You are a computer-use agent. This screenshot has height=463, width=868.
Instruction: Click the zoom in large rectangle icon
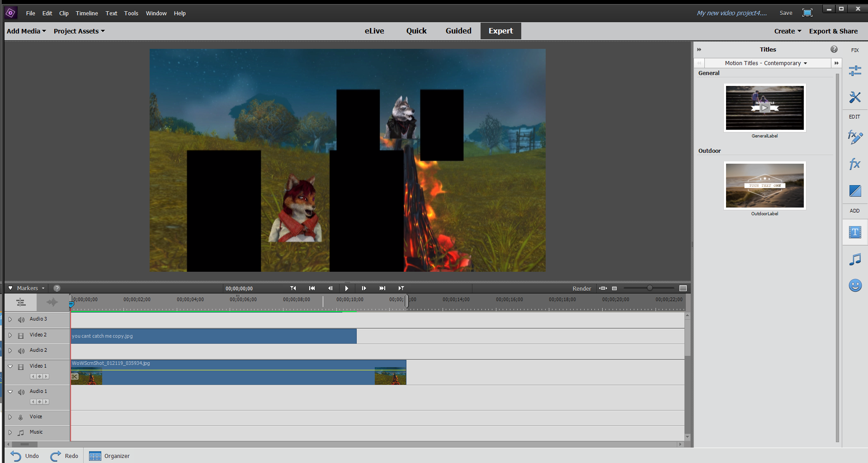[x=683, y=288]
